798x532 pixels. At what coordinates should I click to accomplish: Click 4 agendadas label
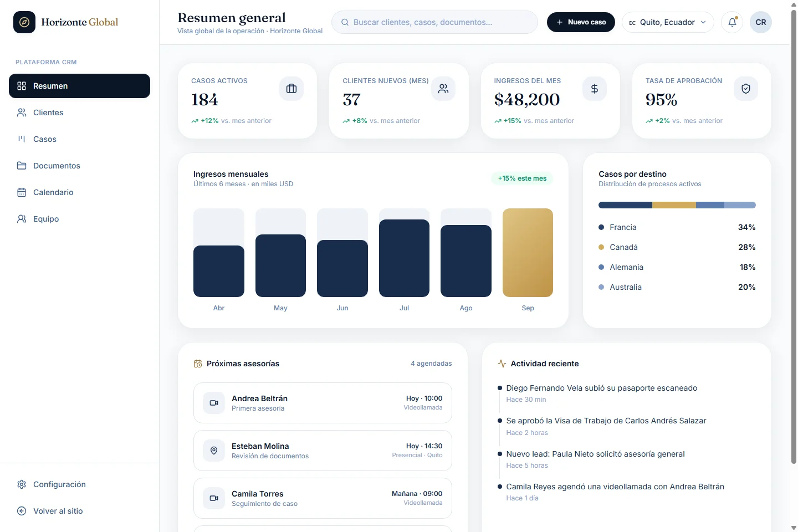[x=431, y=364]
